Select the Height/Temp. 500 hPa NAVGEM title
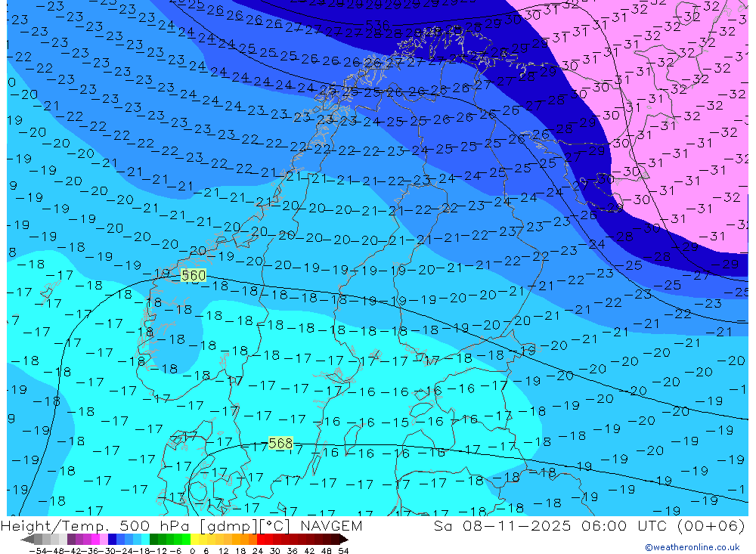The image size is (756, 554). (x=181, y=525)
